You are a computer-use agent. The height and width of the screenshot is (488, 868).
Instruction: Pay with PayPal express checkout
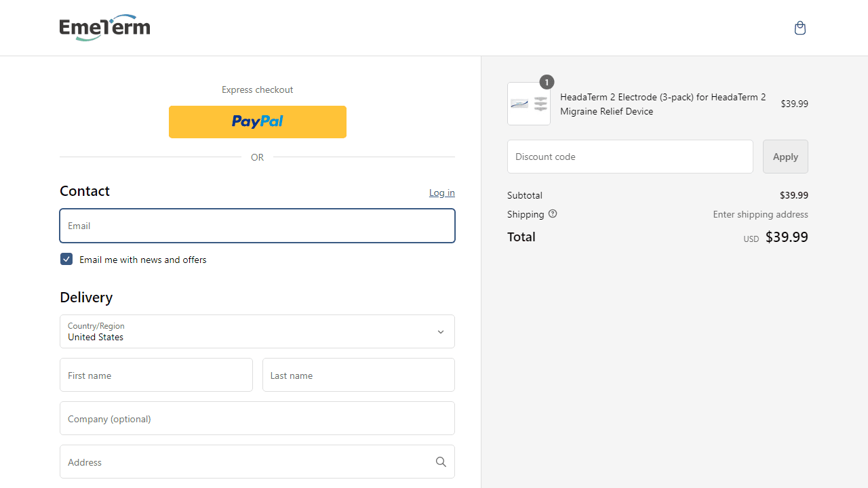click(258, 122)
